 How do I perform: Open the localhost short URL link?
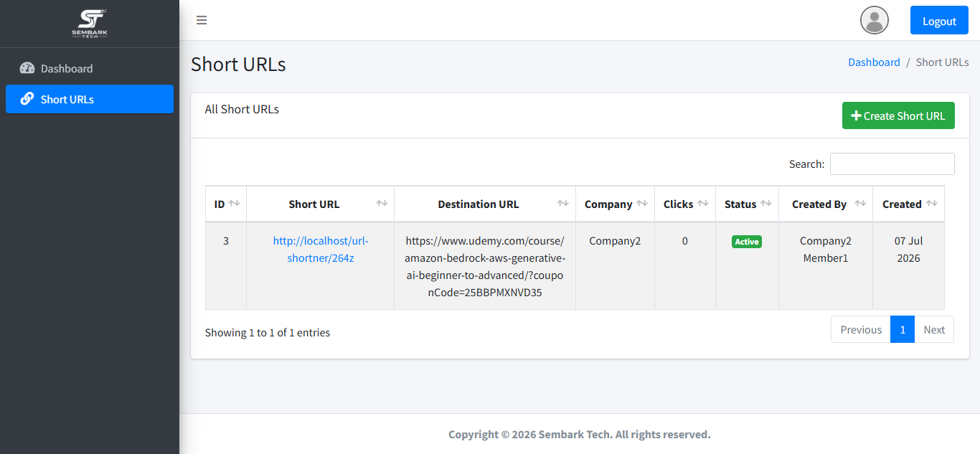pyautogui.click(x=321, y=250)
